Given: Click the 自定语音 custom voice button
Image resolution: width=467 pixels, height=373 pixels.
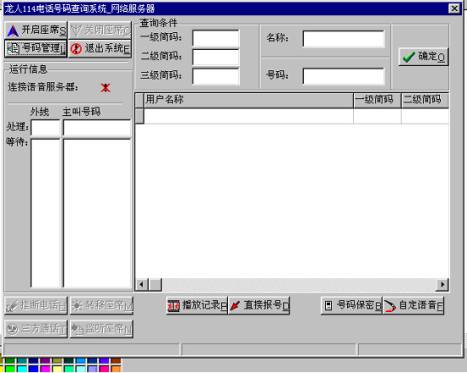Looking at the screenshot, I should click(x=413, y=305).
